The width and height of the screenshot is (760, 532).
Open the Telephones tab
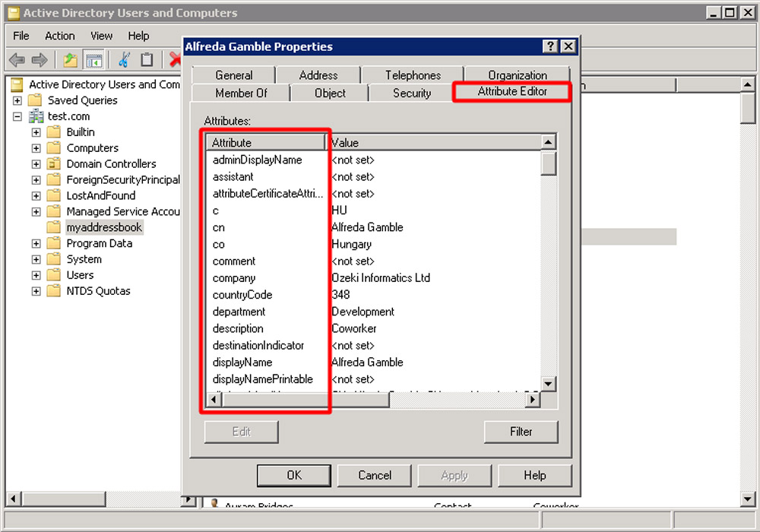(412, 74)
